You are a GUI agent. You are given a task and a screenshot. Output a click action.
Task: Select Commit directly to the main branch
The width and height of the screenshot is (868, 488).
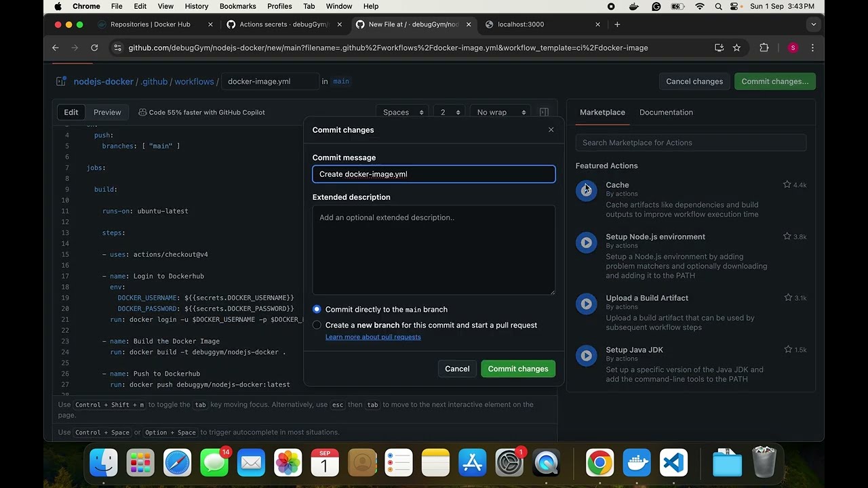(x=317, y=309)
